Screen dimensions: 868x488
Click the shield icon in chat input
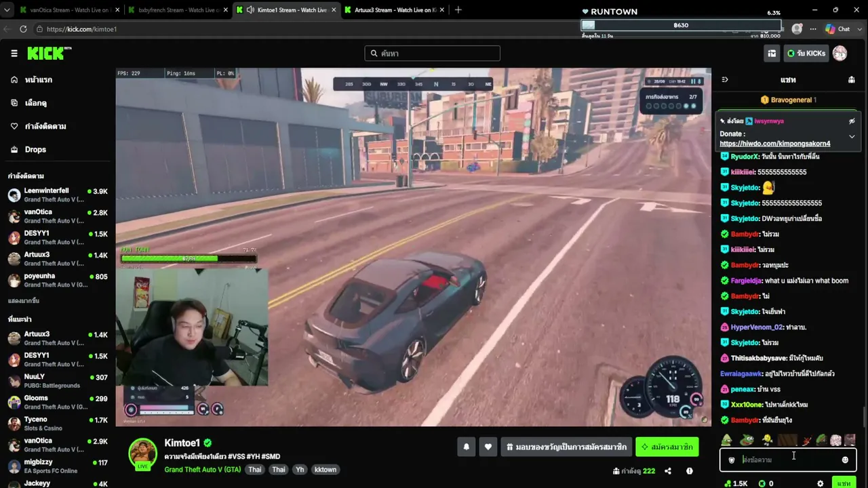pyautogui.click(x=731, y=460)
